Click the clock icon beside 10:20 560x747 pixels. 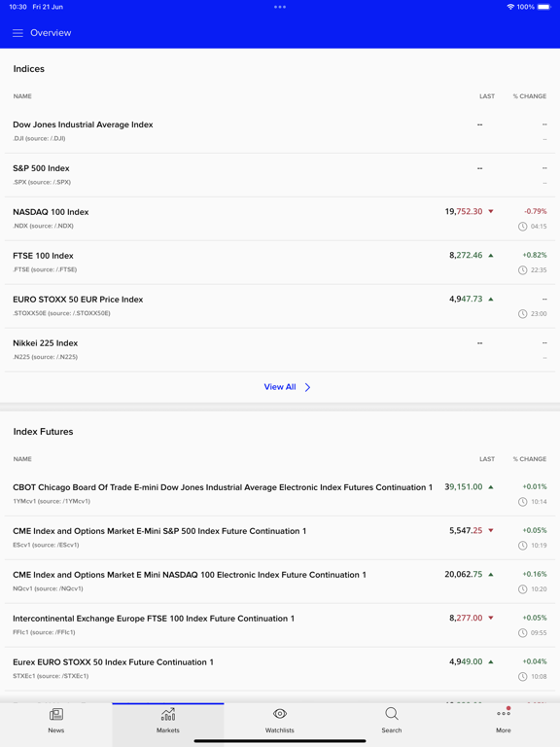pos(522,589)
